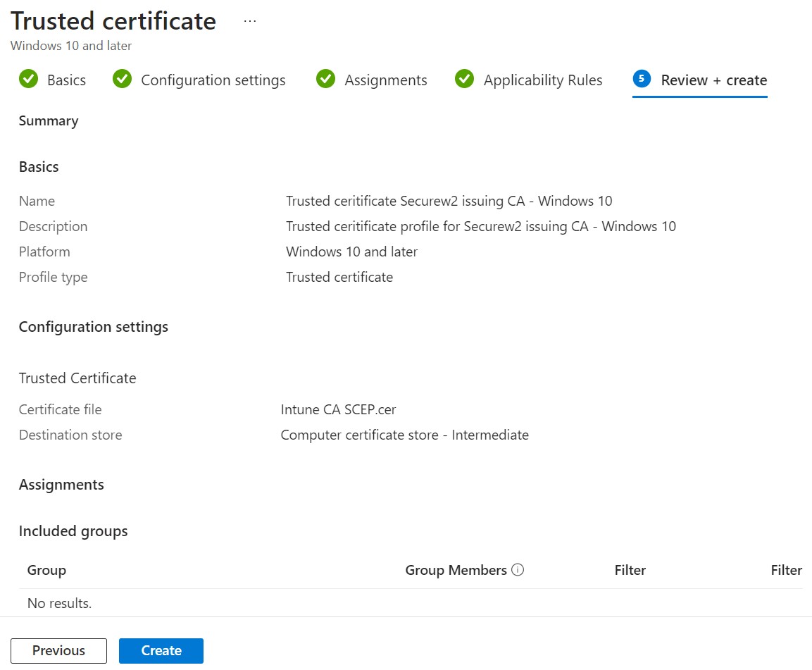Click the 'Assignments' summary section heading

[61, 485]
